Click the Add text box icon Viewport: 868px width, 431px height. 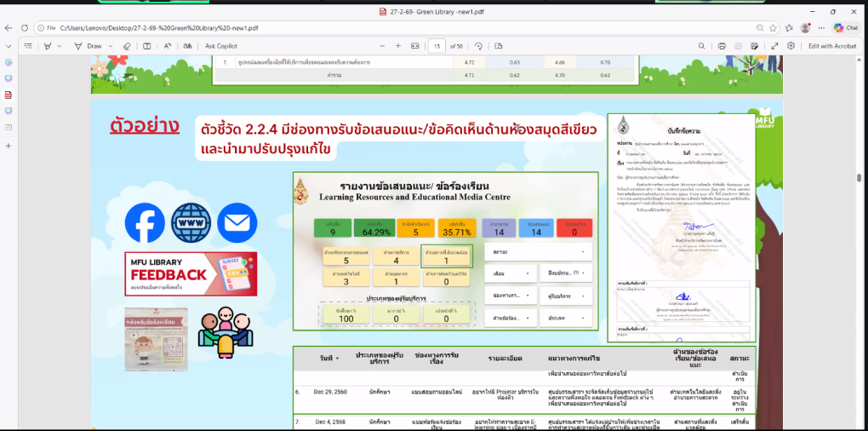(x=147, y=46)
